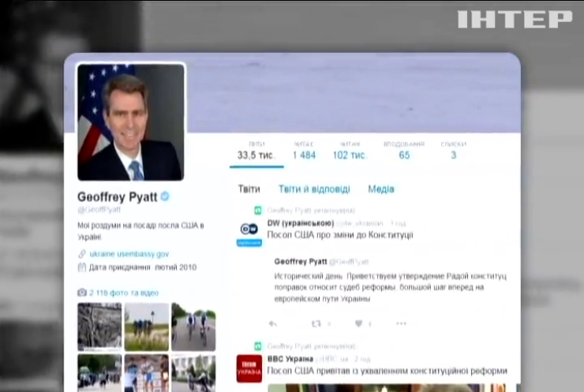Image resolution: width=584 pixels, height=392 pixels.
Task: Open media thumbnail of cyclists on road
Action: [193, 327]
